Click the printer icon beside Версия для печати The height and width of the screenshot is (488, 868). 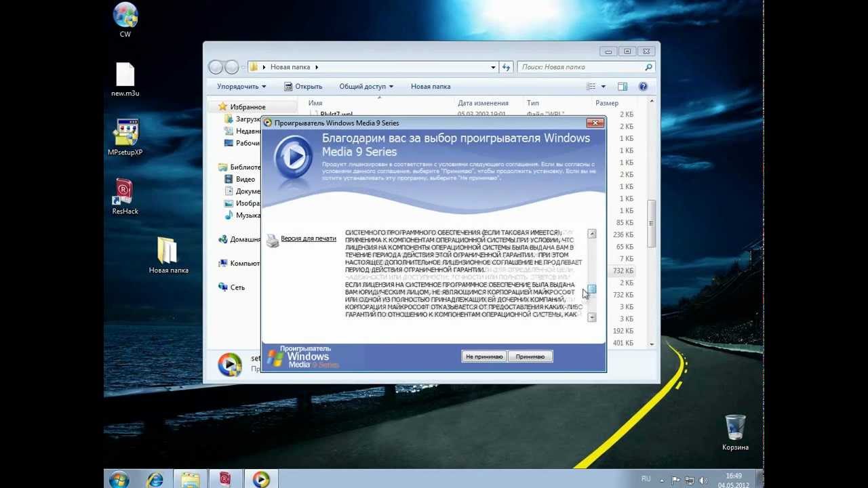pos(272,240)
